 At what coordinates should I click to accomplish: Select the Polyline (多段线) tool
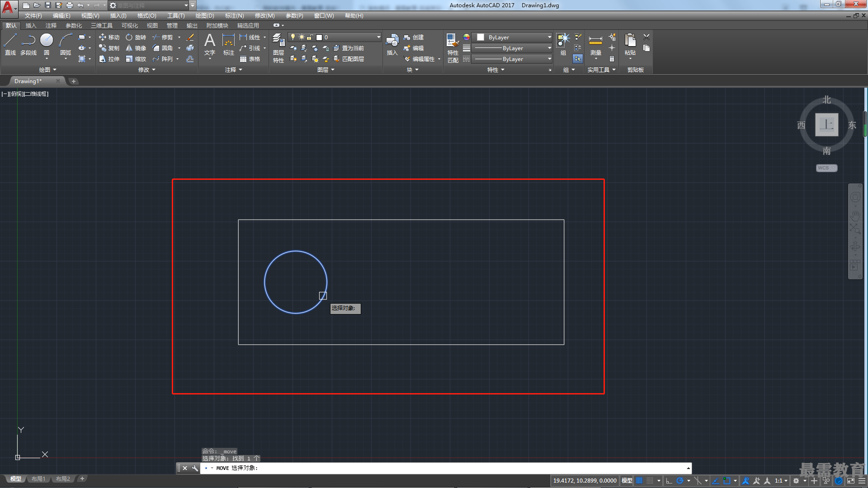(x=28, y=44)
